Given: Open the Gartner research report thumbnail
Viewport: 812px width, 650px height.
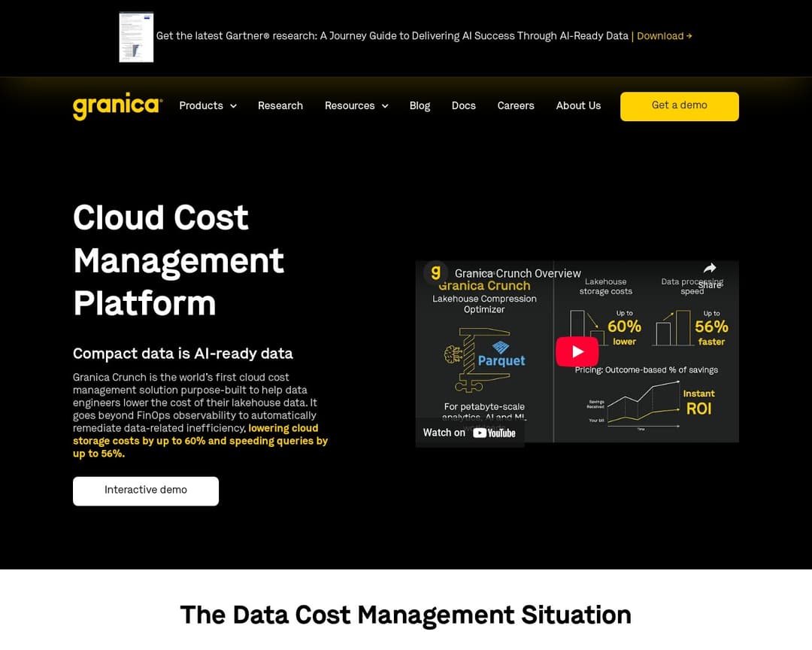Looking at the screenshot, I should 136,37.
